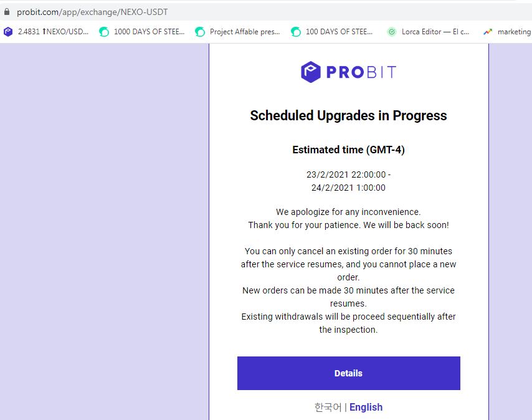
Task: Click the 1000 DAYS OF STEE favicon
Action: [x=104, y=32]
